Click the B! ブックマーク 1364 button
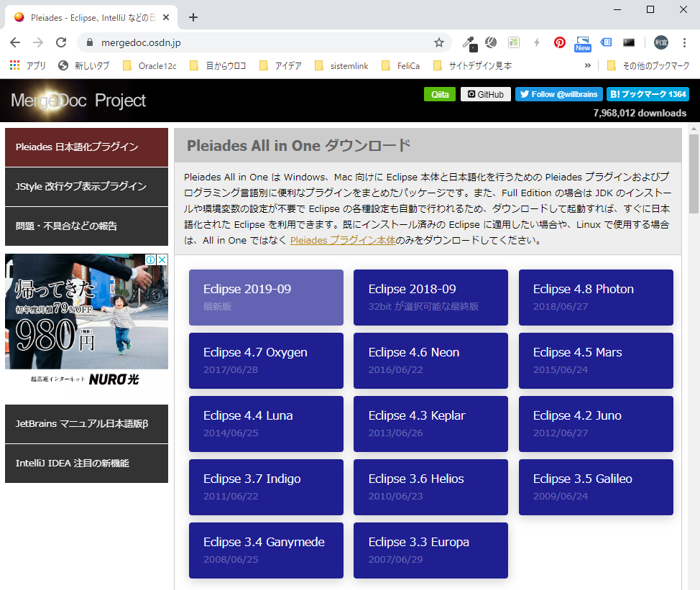 pos(648,94)
